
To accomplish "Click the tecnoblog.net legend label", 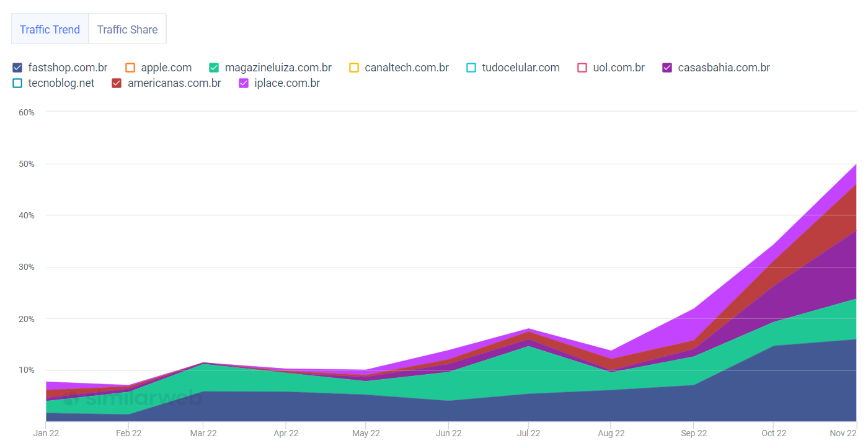I will point(61,83).
